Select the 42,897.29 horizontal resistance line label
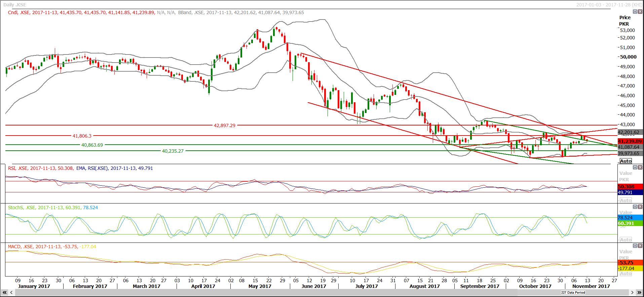Image resolution: width=644 pixels, height=297 pixels. 225,125
